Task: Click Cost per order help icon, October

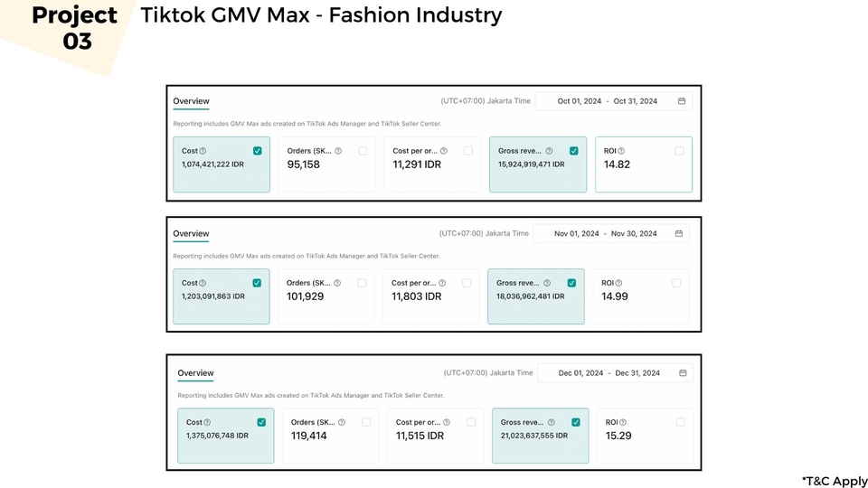Action: tap(443, 151)
